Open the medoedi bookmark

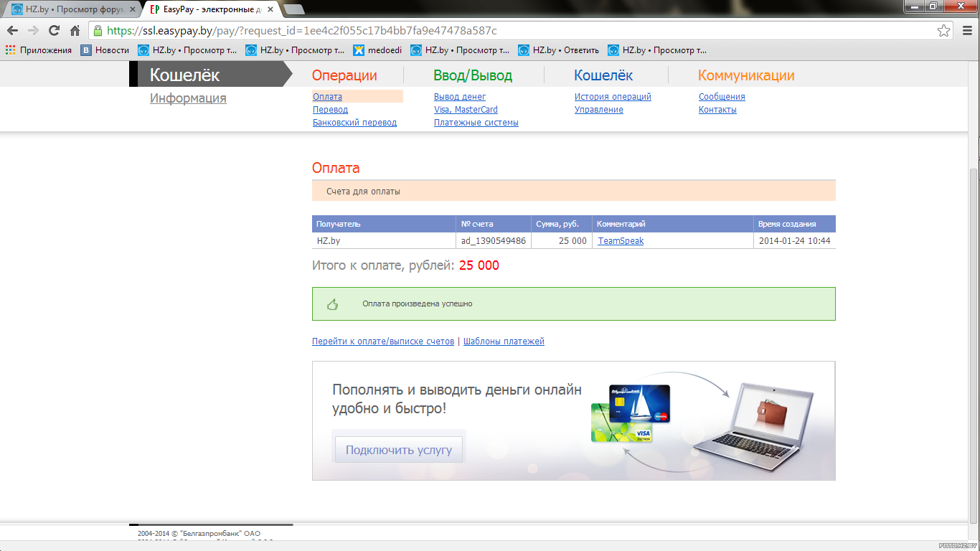point(377,50)
